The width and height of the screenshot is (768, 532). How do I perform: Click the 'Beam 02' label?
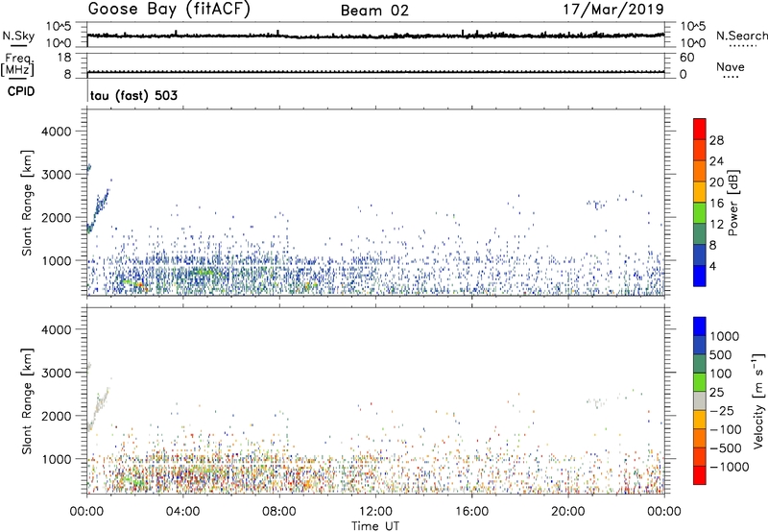[x=374, y=11]
